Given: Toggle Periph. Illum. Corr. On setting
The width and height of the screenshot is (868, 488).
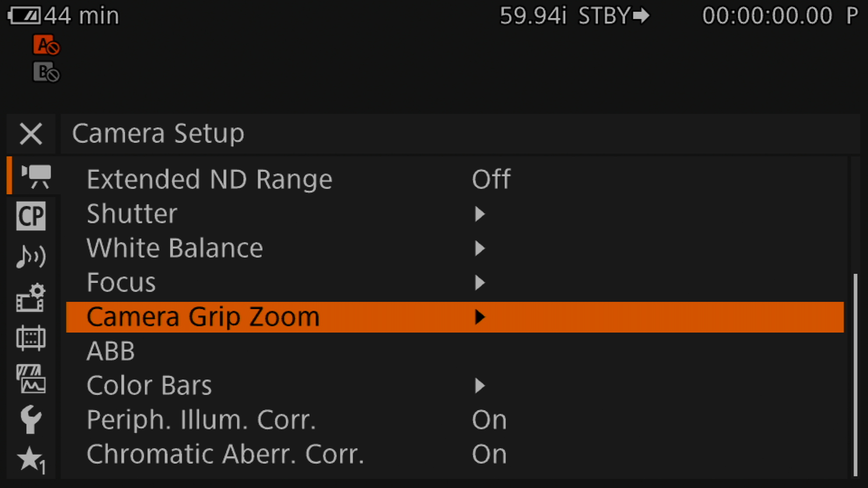Looking at the screenshot, I should coord(489,420).
